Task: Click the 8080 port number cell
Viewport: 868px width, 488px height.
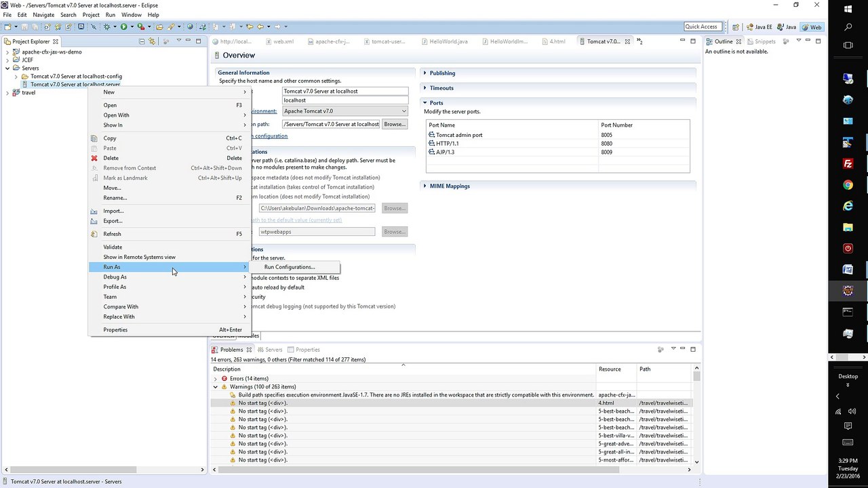Action: [644, 144]
